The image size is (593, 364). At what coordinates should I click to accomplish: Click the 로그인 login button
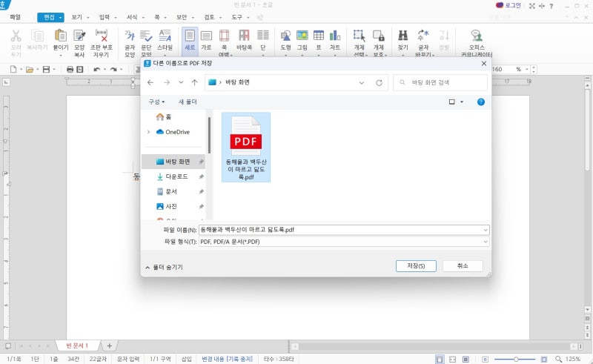(x=508, y=5)
